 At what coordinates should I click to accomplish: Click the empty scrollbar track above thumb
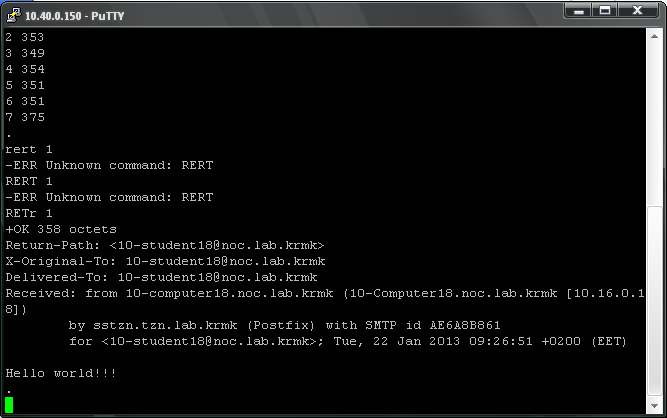[654, 125]
